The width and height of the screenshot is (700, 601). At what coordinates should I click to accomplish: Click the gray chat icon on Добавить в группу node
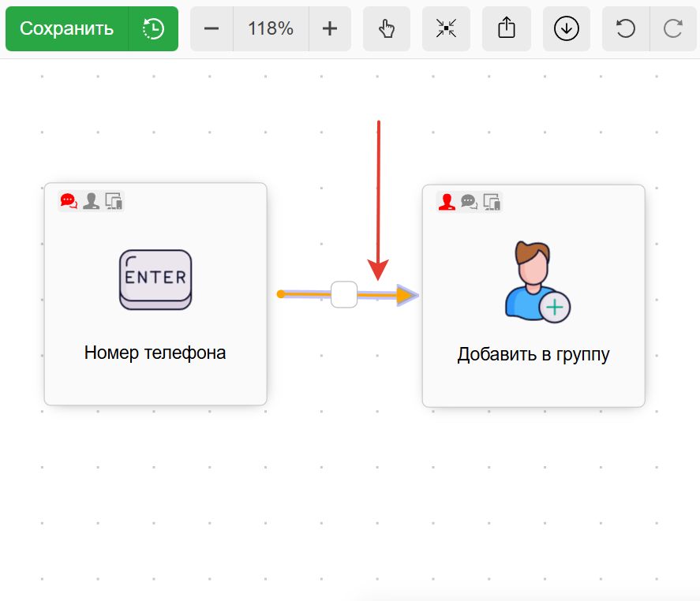tap(469, 203)
